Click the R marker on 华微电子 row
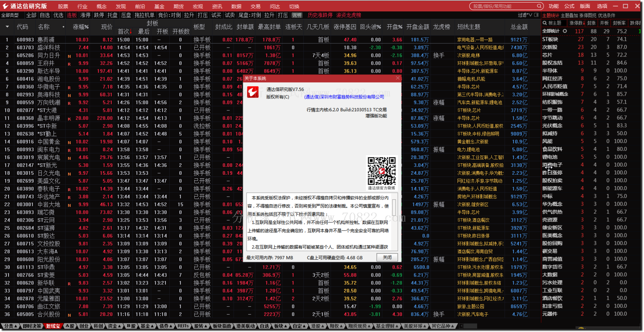Image resolution: width=644 pixels, height=332 pixels. (x=69, y=88)
